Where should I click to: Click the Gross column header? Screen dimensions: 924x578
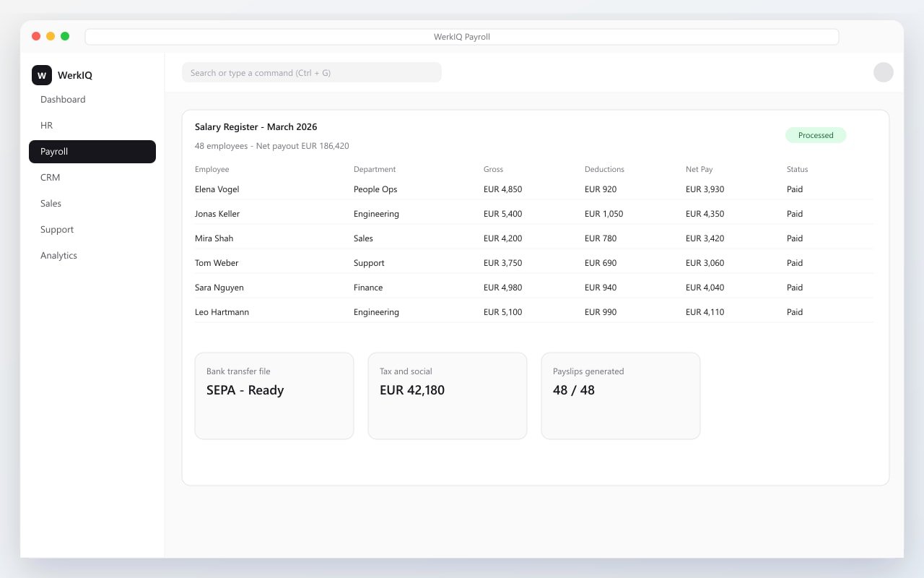(494, 169)
